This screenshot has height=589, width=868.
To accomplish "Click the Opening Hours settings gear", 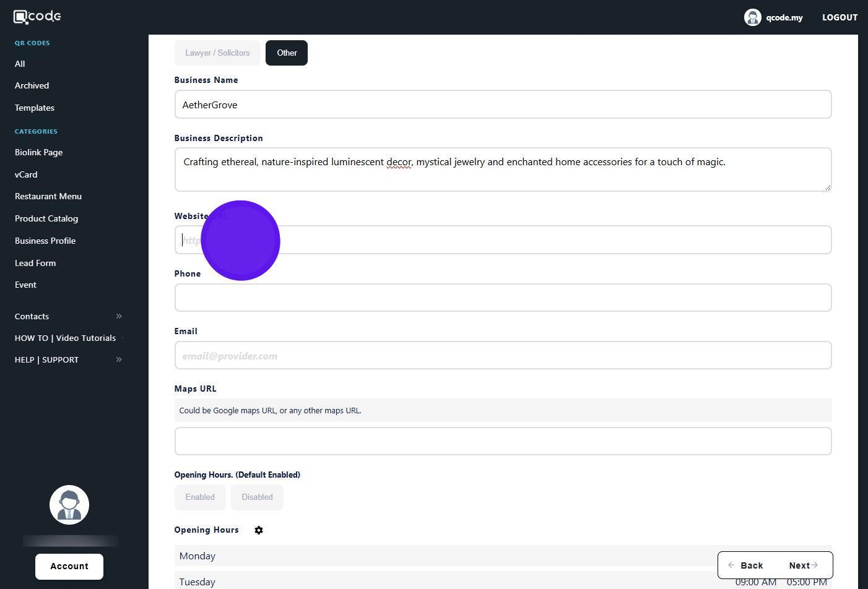I will coord(259,530).
